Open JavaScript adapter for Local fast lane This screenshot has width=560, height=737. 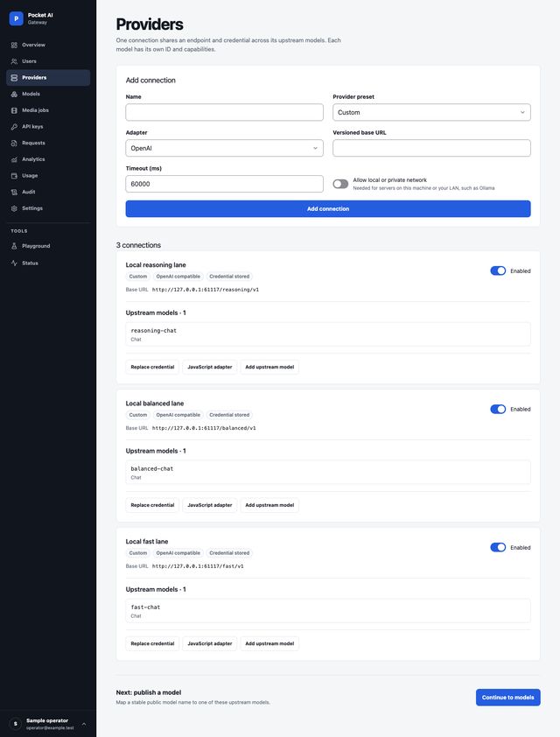tap(209, 643)
